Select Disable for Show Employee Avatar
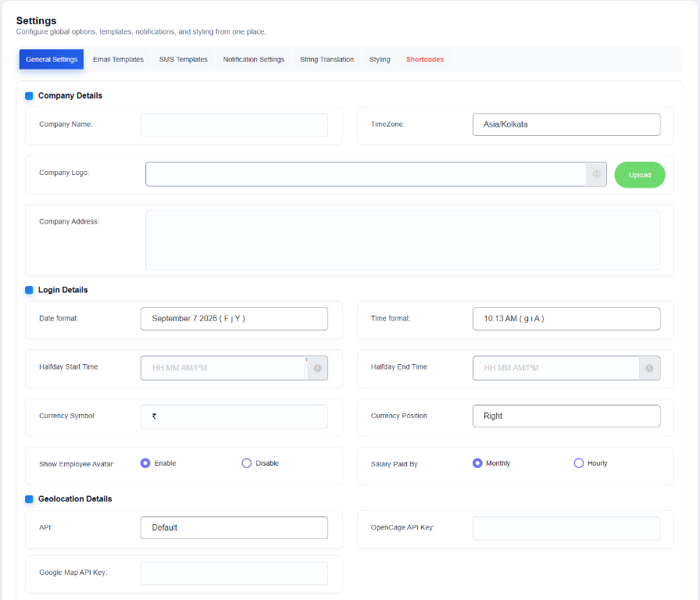 tap(246, 463)
